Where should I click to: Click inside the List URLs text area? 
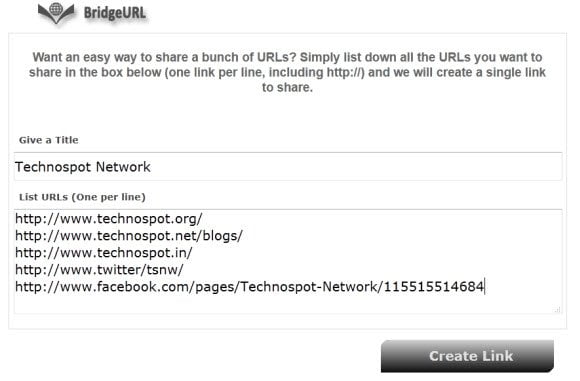tap(288, 262)
